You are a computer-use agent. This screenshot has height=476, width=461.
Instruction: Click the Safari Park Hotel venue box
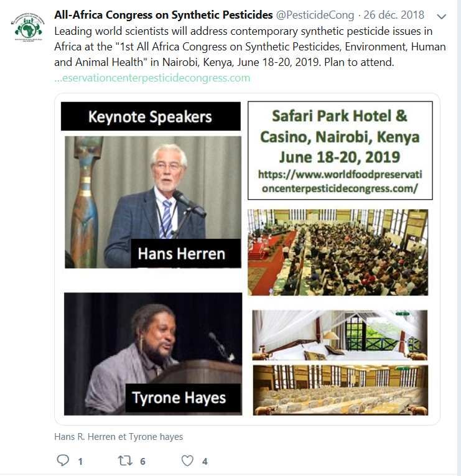[340, 151]
